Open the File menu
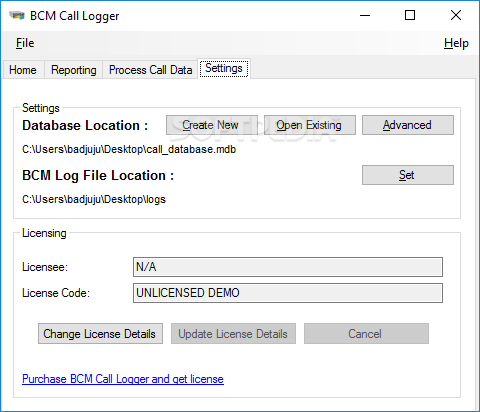Image resolution: width=480 pixels, height=412 pixels. click(x=25, y=43)
